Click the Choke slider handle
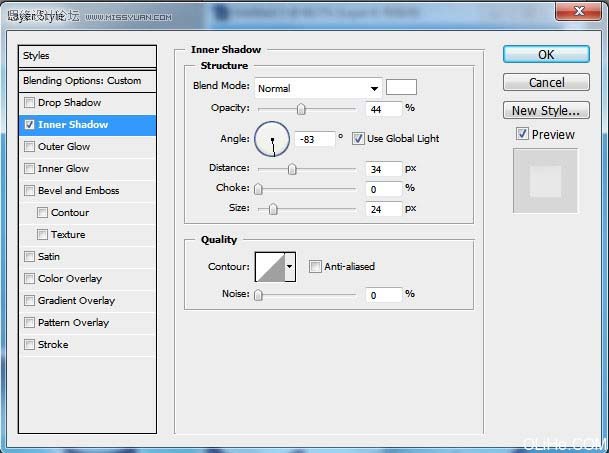 (258, 189)
